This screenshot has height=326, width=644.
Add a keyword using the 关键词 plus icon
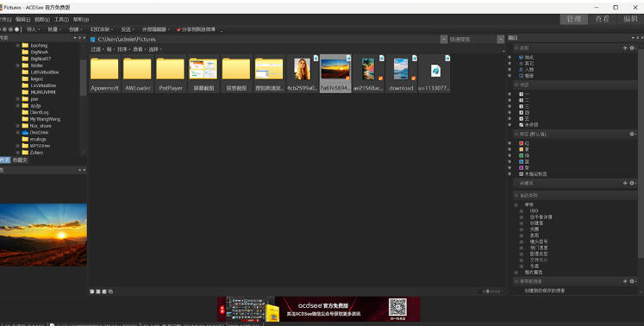pyautogui.click(x=625, y=183)
